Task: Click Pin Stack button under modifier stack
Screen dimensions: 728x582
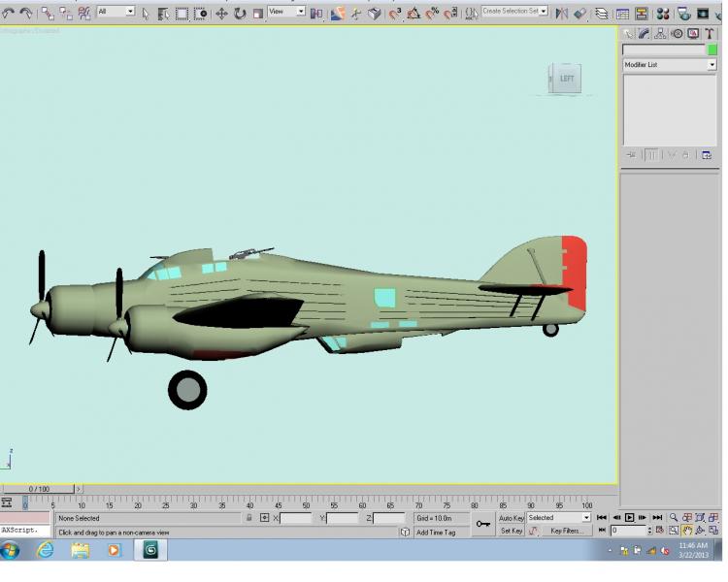Action: 631,155
